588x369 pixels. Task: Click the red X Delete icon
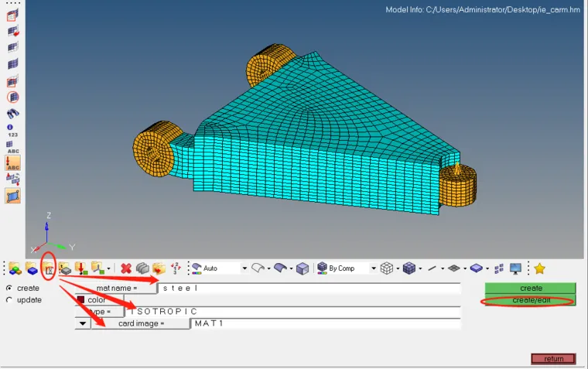(x=126, y=268)
